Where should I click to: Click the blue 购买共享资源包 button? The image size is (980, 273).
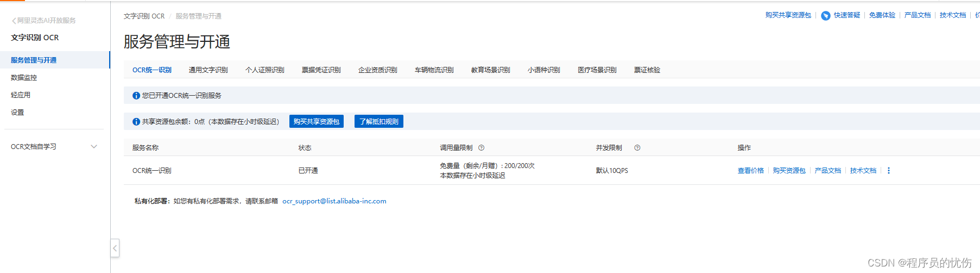point(317,122)
